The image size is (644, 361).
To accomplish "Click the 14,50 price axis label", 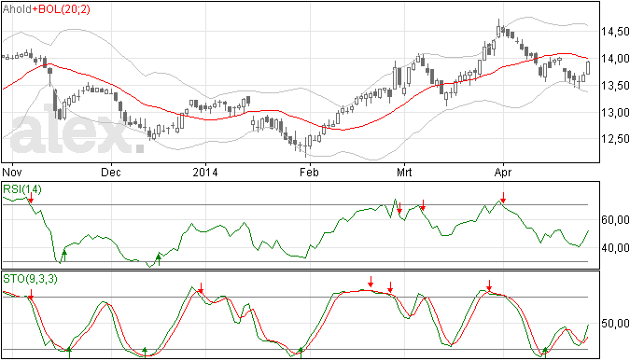I will point(615,32).
